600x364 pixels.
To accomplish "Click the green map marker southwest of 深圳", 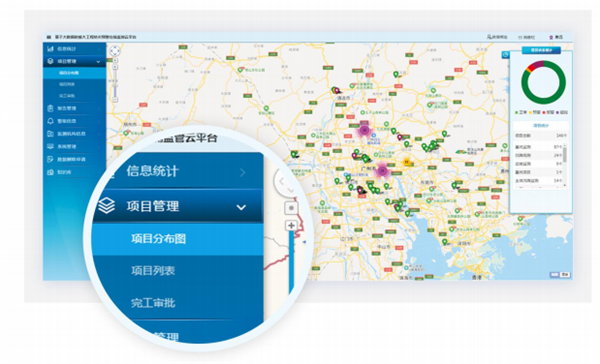I will tap(445, 242).
